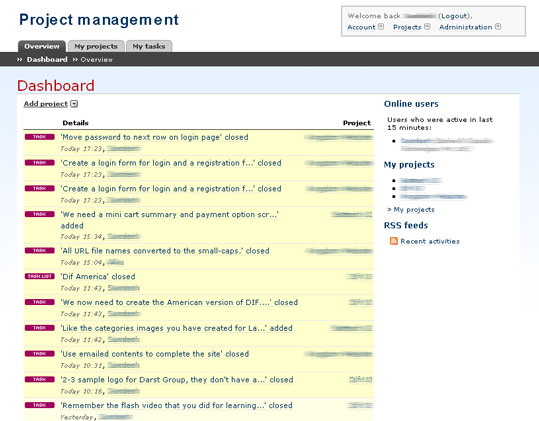The width and height of the screenshot is (539, 421).
Task: Click the 'Project' column header
Action: pos(357,123)
